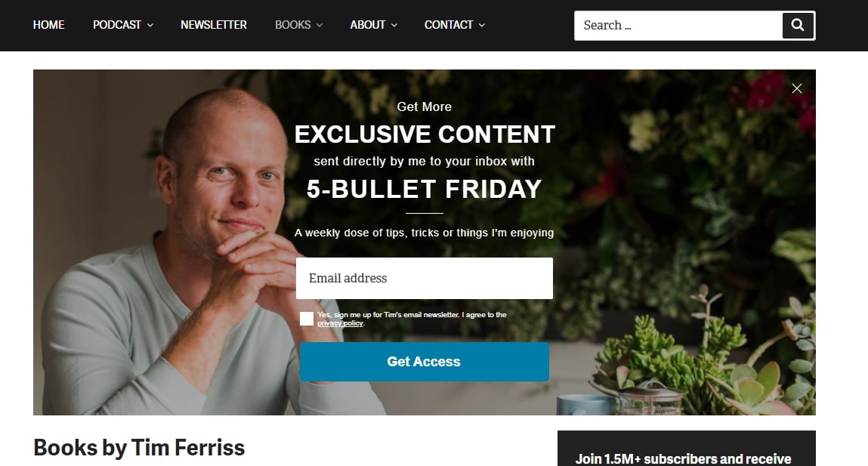
Task: Expand the Books menu chevron
Action: 320,26
